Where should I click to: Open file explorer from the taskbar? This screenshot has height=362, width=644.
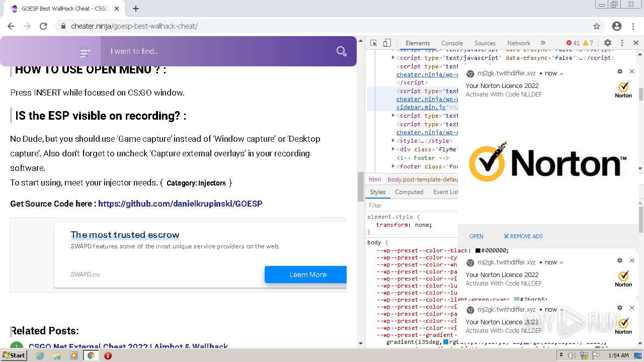[x=57, y=355]
